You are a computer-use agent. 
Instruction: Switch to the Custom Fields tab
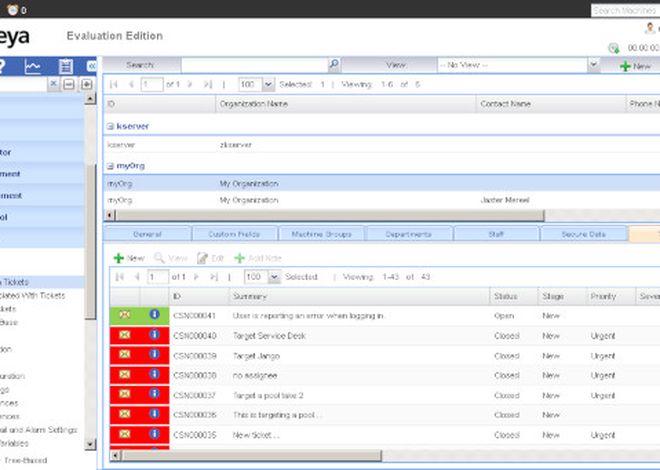coord(234,234)
